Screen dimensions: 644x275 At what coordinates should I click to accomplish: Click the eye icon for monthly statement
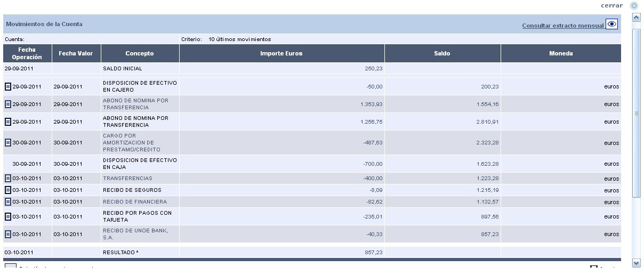click(611, 24)
